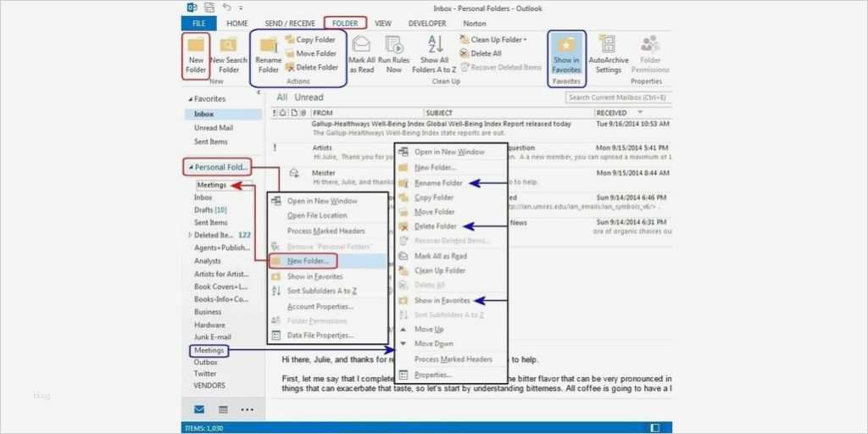
Task: Open Properties... at bottom of Meetings context menu
Action: point(432,375)
